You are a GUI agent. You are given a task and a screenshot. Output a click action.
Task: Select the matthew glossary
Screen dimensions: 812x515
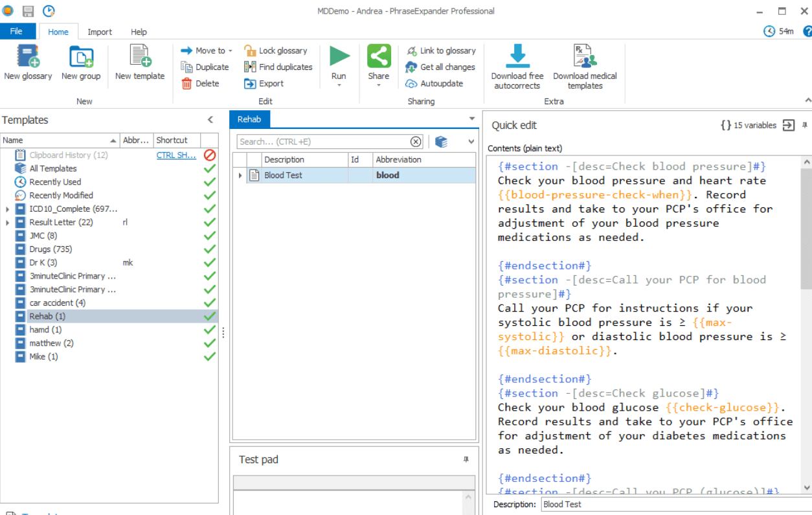tap(51, 343)
